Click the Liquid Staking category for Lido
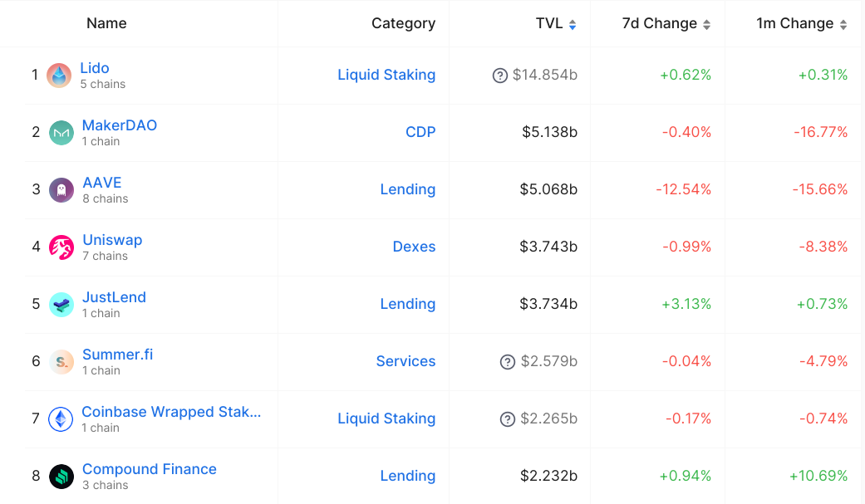 [x=386, y=75]
